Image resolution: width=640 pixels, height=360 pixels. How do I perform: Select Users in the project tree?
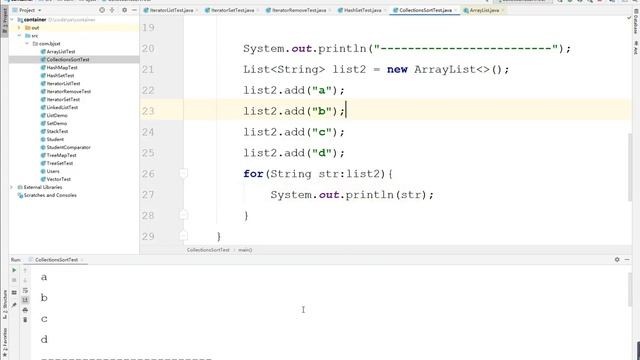pyautogui.click(x=53, y=171)
